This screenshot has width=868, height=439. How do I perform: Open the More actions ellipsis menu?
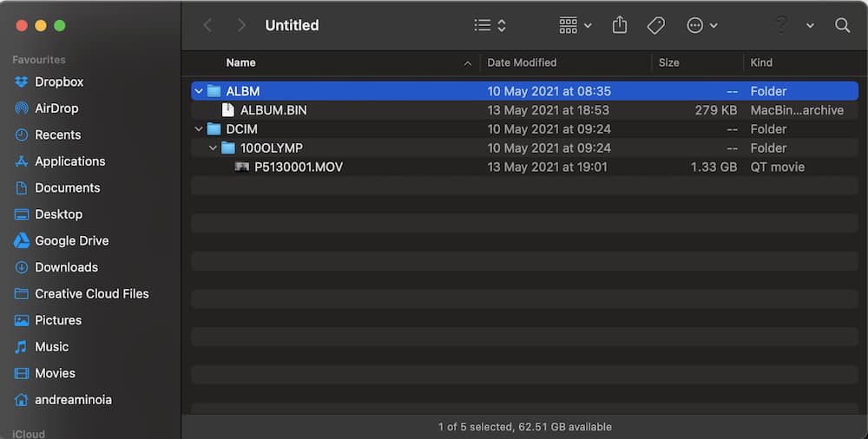click(702, 25)
